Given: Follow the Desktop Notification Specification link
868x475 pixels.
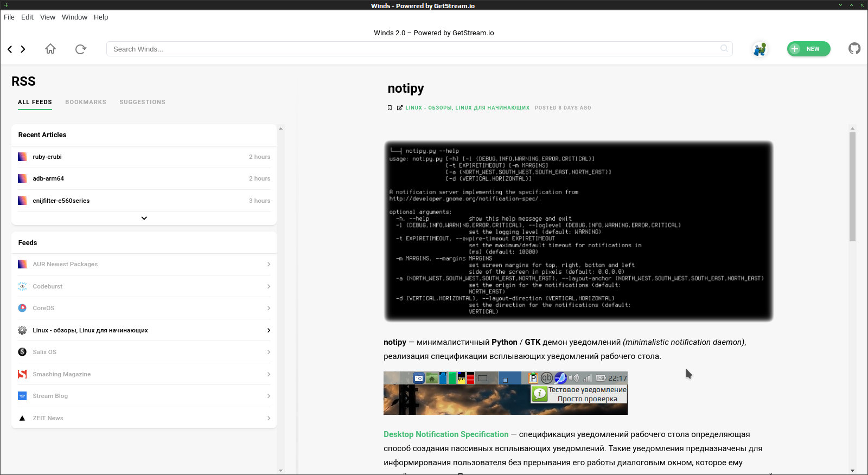Looking at the screenshot, I should click(446, 434).
